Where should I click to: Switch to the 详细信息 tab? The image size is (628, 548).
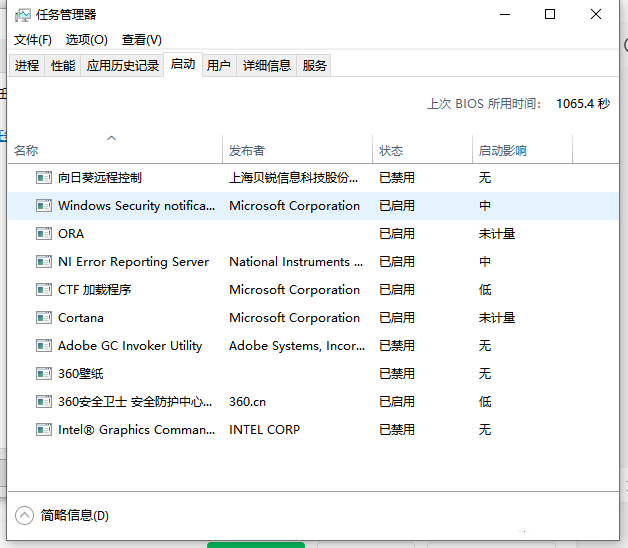click(x=266, y=65)
